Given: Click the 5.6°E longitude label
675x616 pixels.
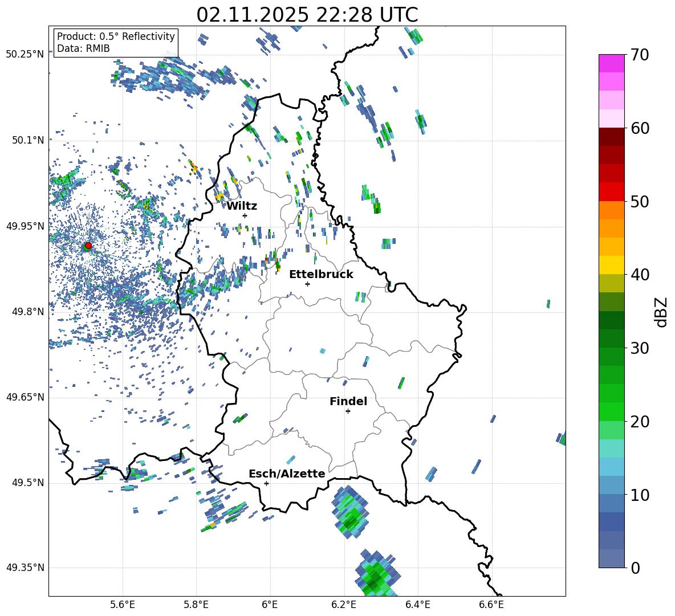Looking at the screenshot, I should click(123, 605).
